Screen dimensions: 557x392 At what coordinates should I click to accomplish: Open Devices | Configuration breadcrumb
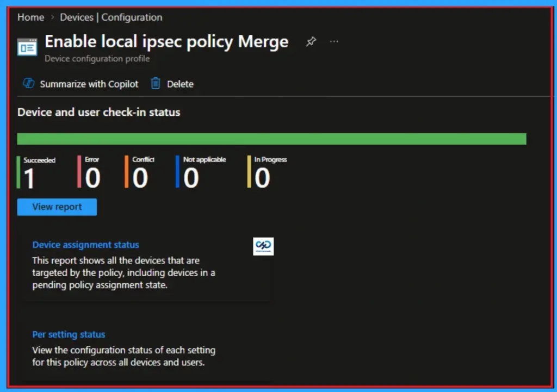click(110, 17)
